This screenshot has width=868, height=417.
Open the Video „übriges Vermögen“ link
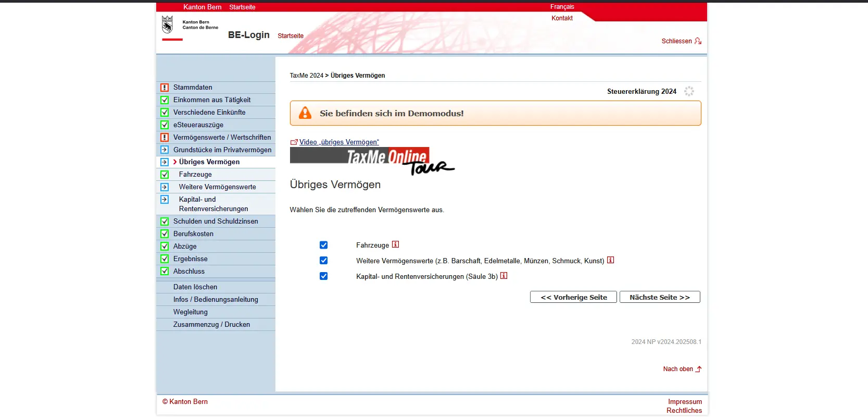(338, 142)
